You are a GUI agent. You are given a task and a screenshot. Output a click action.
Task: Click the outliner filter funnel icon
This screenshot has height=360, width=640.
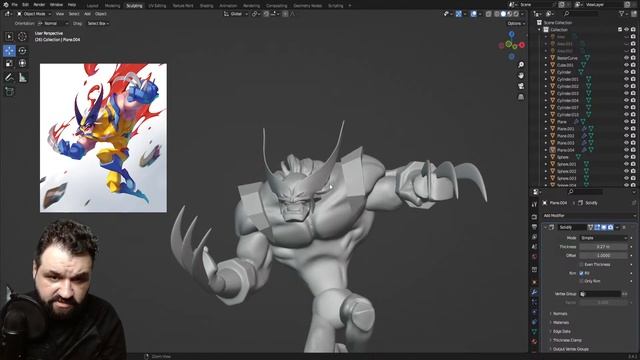click(622, 14)
